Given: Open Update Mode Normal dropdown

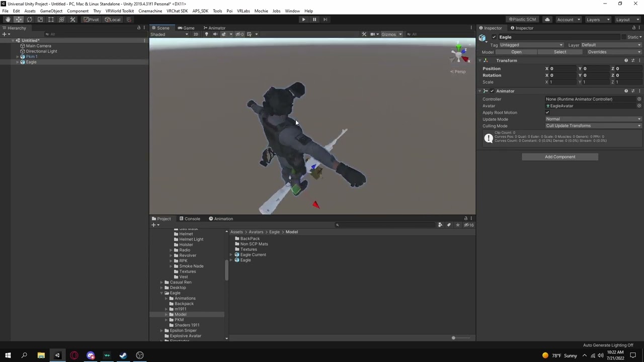Looking at the screenshot, I should [593, 119].
